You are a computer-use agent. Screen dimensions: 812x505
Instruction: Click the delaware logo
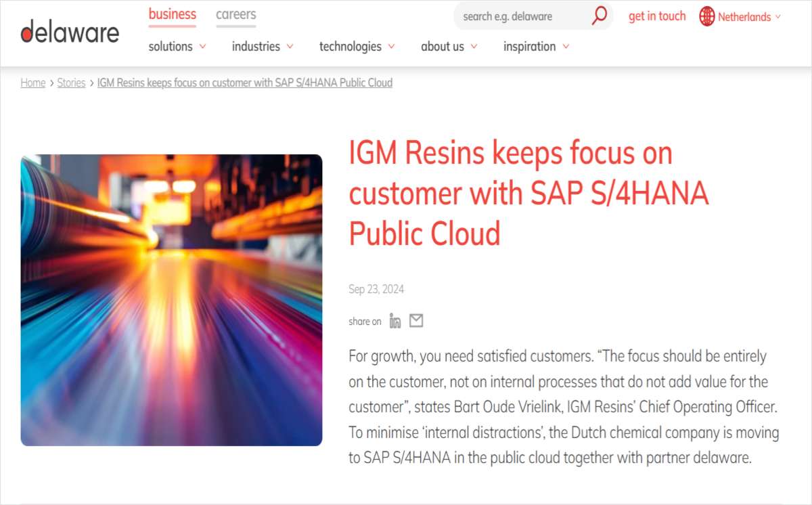70,30
